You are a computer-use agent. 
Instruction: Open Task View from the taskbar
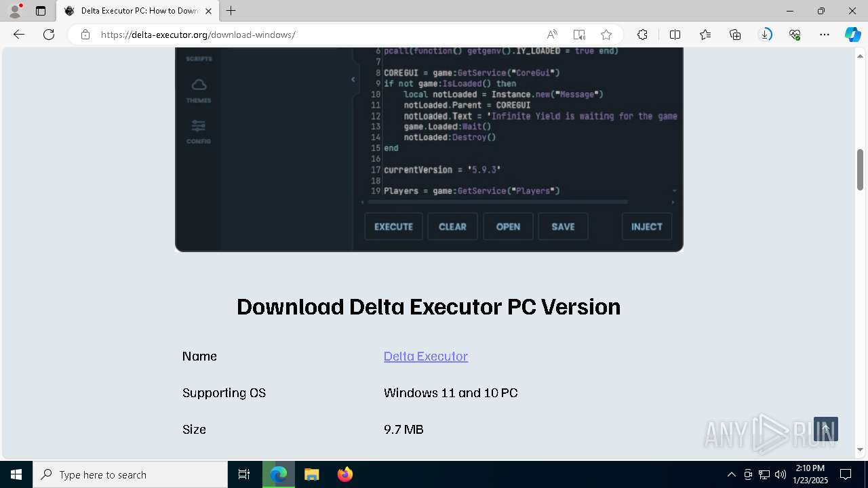[244, 474]
